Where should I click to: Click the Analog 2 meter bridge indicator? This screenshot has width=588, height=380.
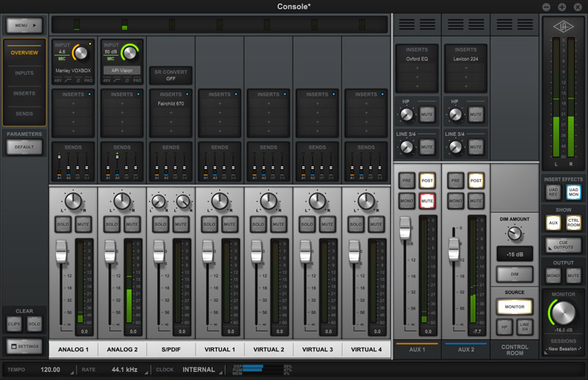124,25
